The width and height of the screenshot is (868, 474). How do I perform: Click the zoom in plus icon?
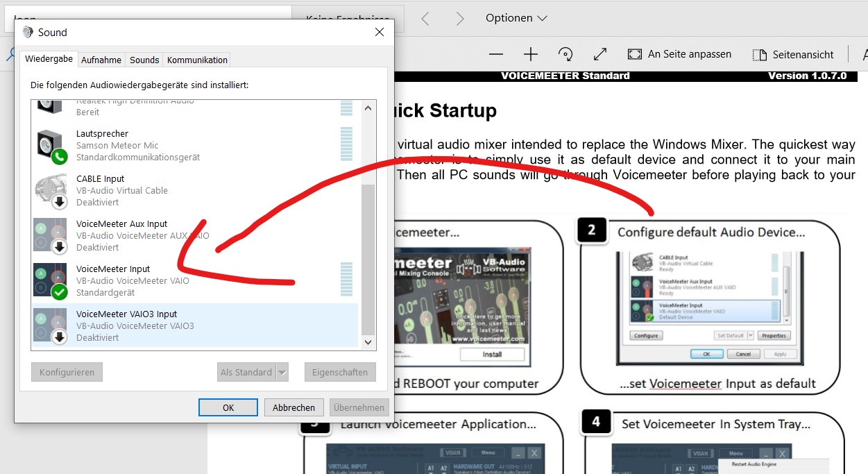[531, 54]
